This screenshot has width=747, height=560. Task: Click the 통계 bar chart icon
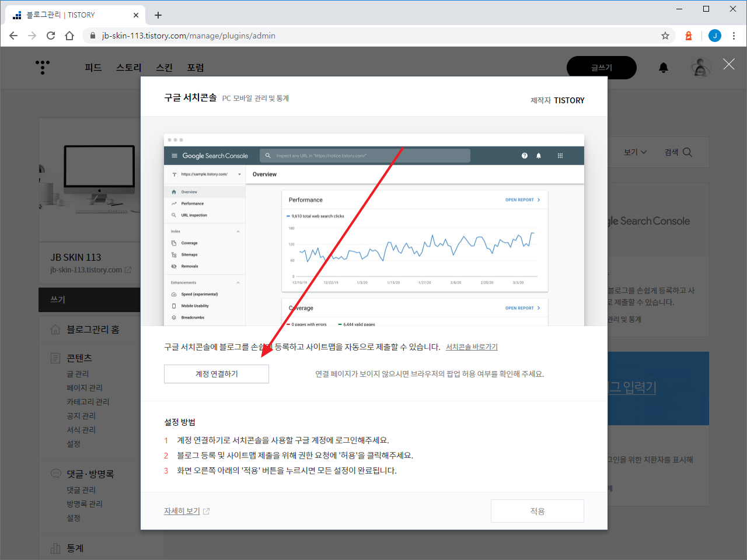pyautogui.click(x=55, y=548)
